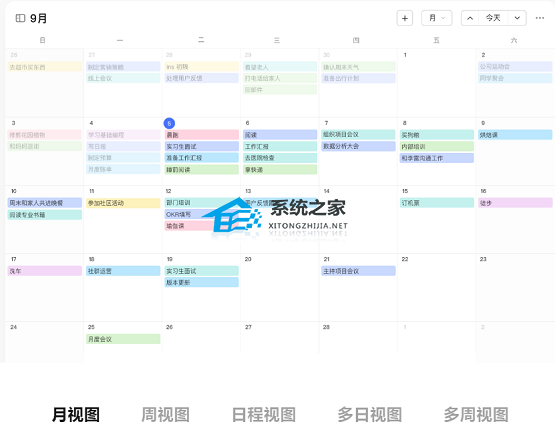Select the highlighted date 5 circle
The width and height of the screenshot is (555, 438).
(169, 123)
